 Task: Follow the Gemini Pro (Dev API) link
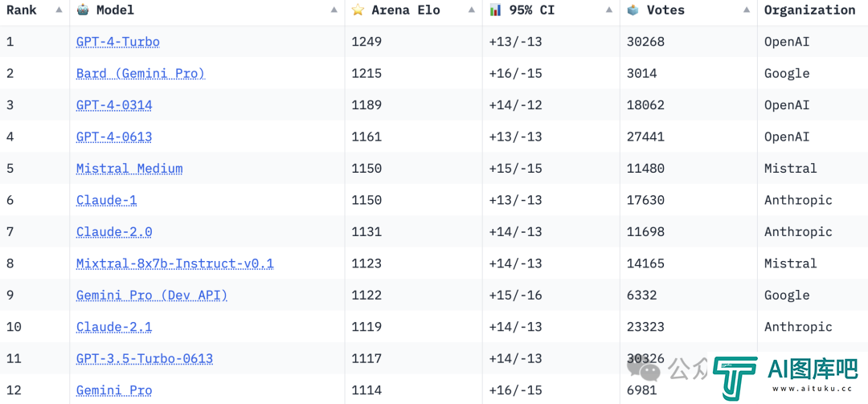click(152, 296)
